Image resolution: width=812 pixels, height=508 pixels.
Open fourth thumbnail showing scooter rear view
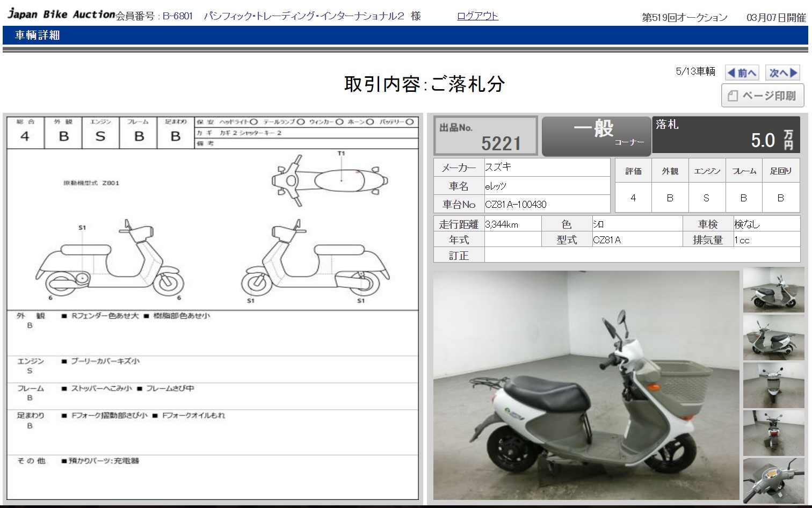pyautogui.click(x=773, y=433)
